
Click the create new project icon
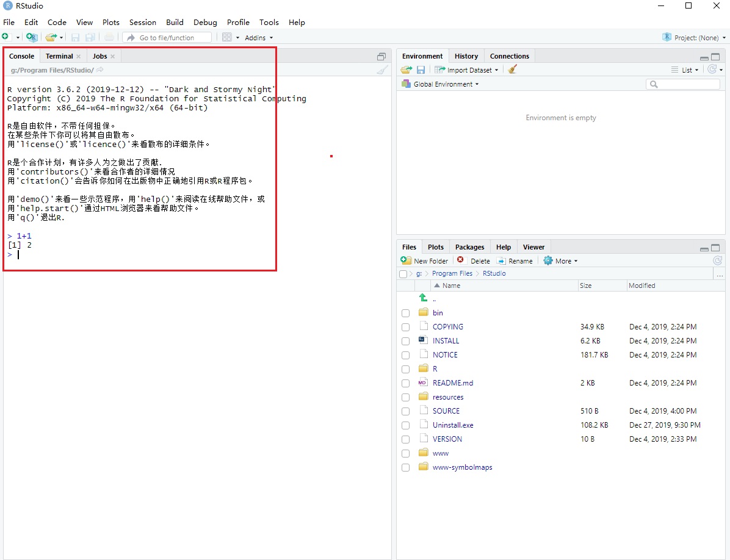[x=32, y=38]
